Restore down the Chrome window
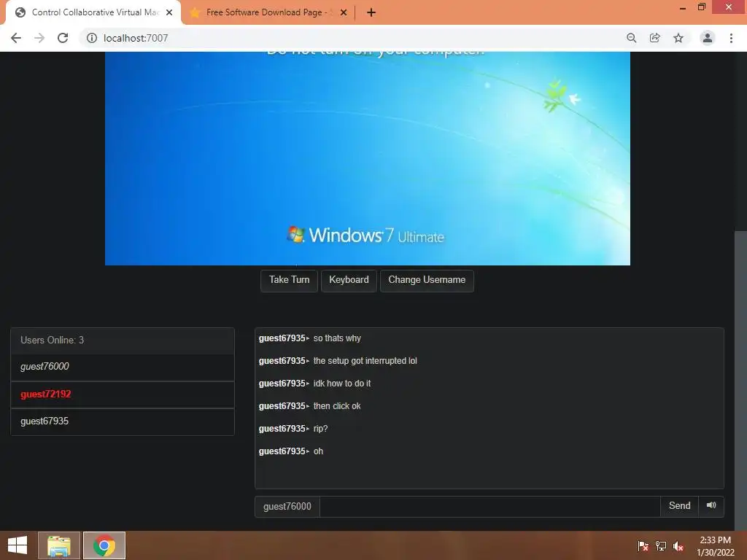 click(701, 7)
